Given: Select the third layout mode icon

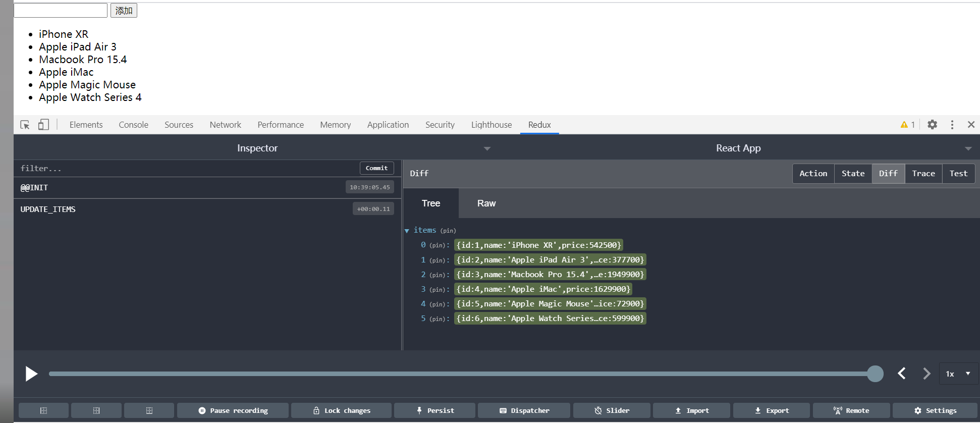Looking at the screenshot, I should pos(149,410).
